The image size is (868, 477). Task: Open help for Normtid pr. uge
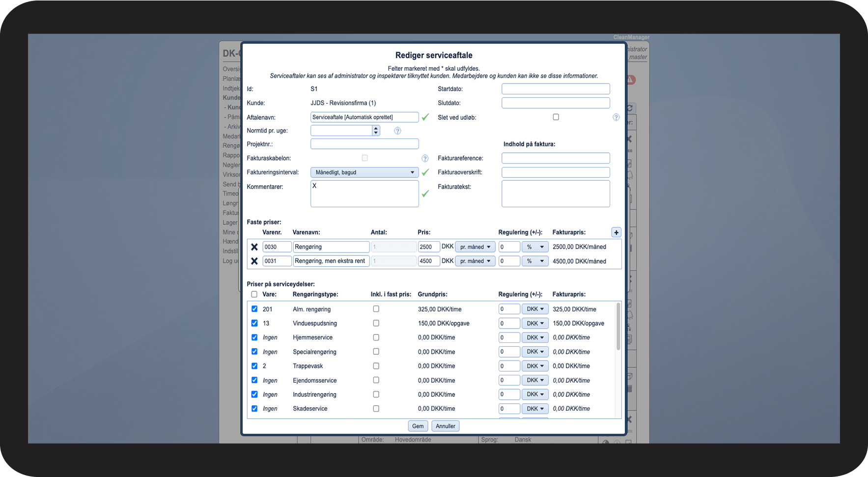[x=397, y=131]
